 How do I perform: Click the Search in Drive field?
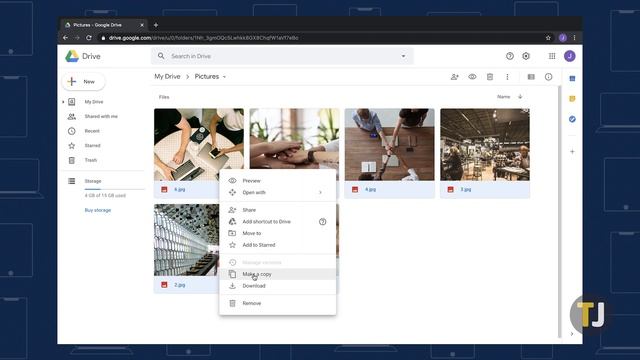(282, 56)
